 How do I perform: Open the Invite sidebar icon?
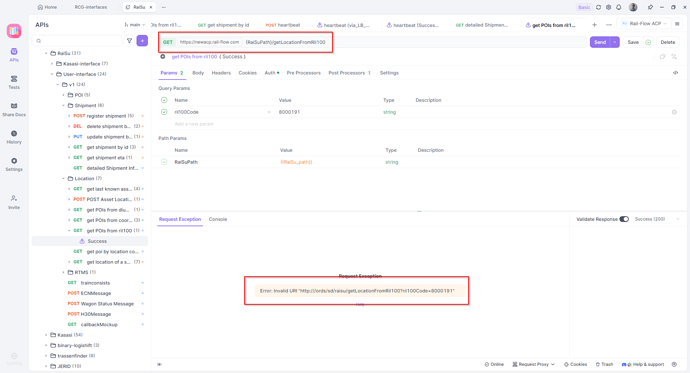point(14,202)
